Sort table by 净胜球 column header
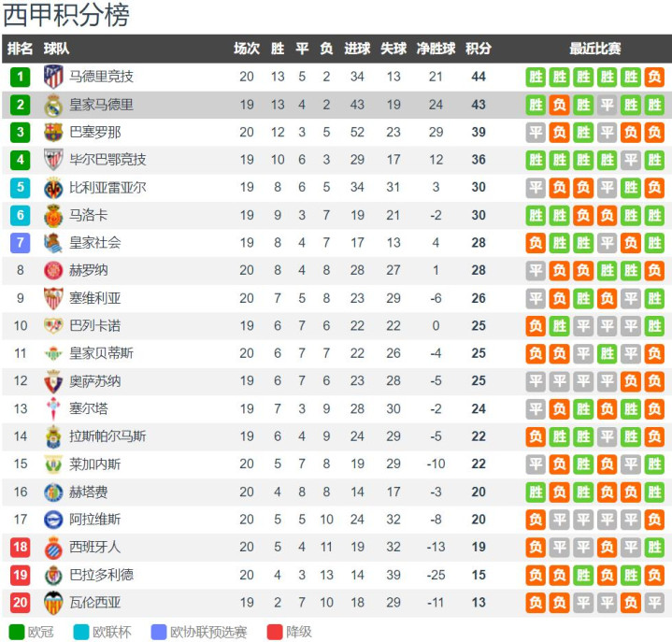The width and height of the screenshot is (672, 642). click(436, 49)
